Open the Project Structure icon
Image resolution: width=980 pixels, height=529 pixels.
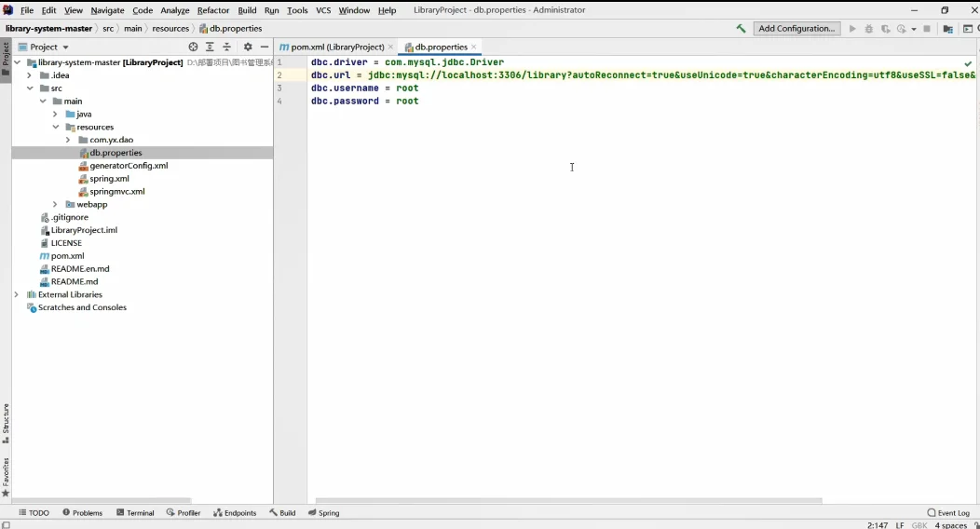coord(947,29)
